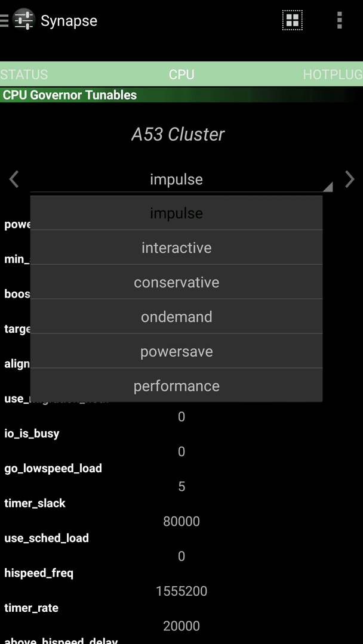Viewport: 363px width, 644px height.
Task: Go to next cluster with right chevron
Action: point(349,179)
